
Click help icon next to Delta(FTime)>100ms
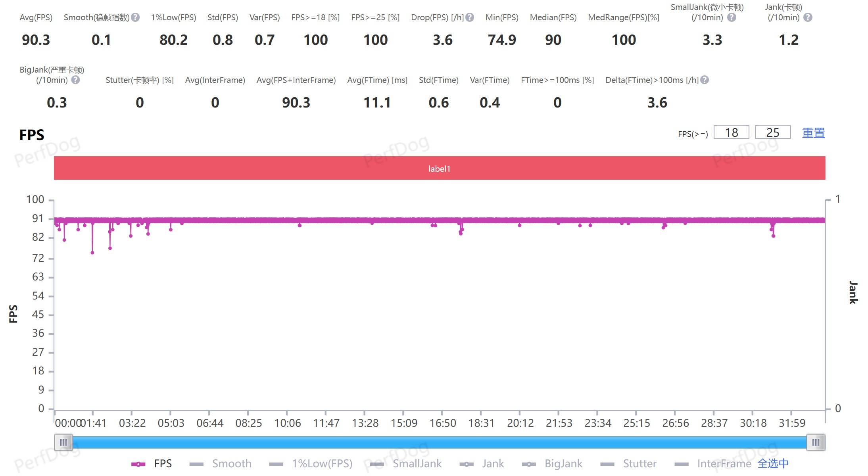pos(705,80)
